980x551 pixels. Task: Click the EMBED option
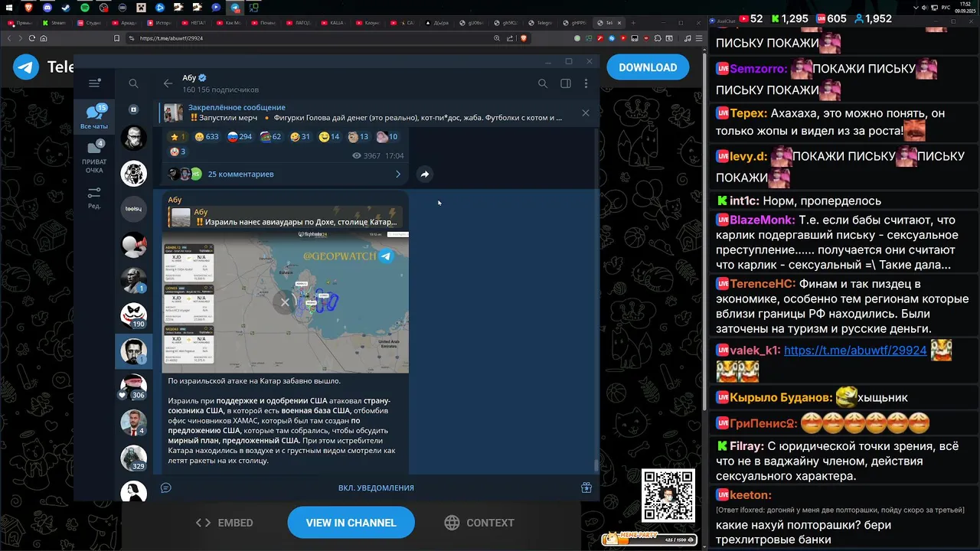224,523
